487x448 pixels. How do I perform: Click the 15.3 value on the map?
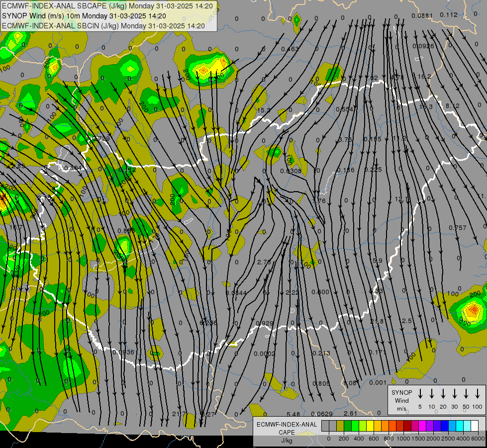tap(264, 111)
